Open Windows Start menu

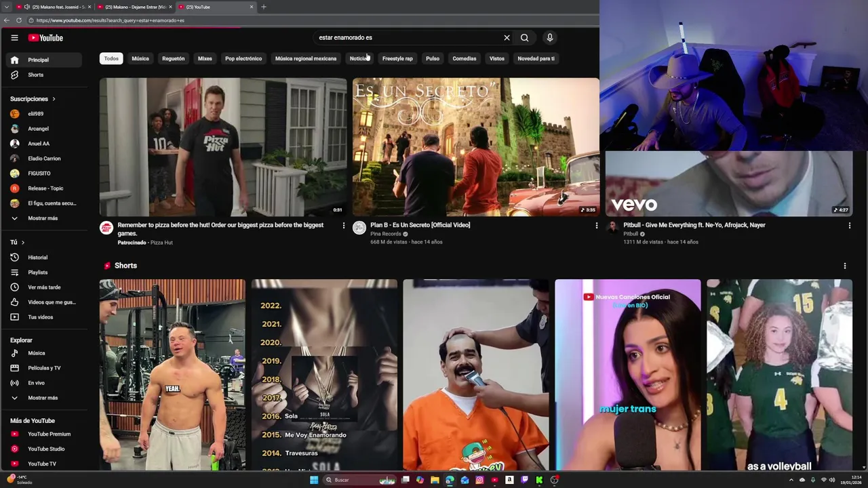pos(314,480)
